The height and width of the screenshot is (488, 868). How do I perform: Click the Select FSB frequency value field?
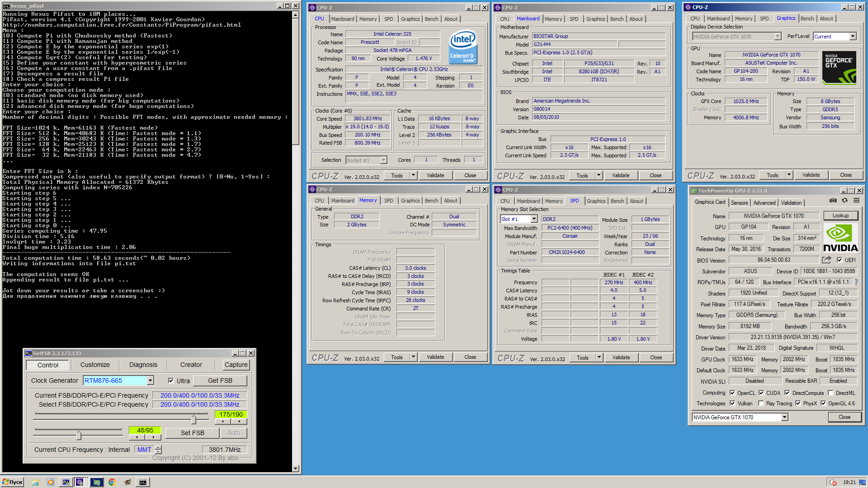click(x=200, y=404)
